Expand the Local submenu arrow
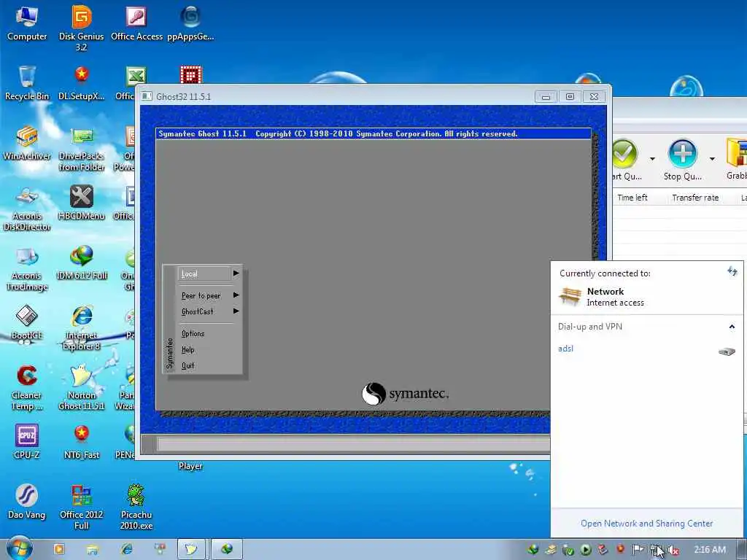The height and width of the screenshot is (560, 747). point(236,273)
